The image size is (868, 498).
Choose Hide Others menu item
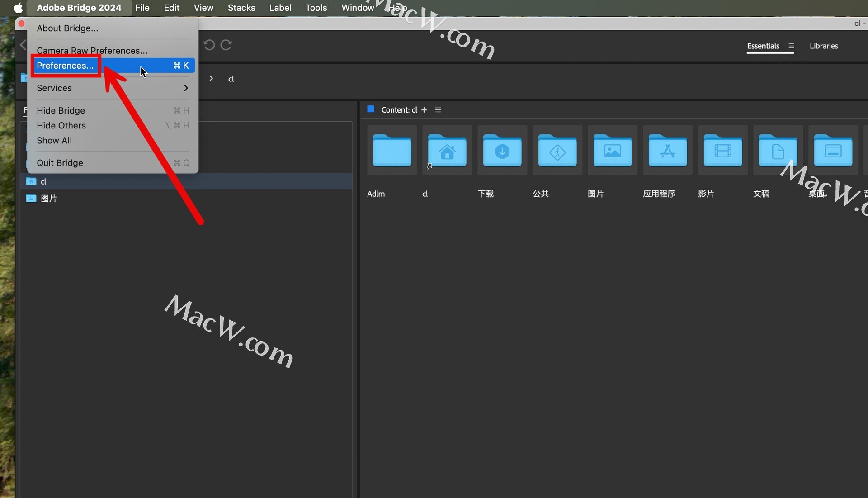113,125
